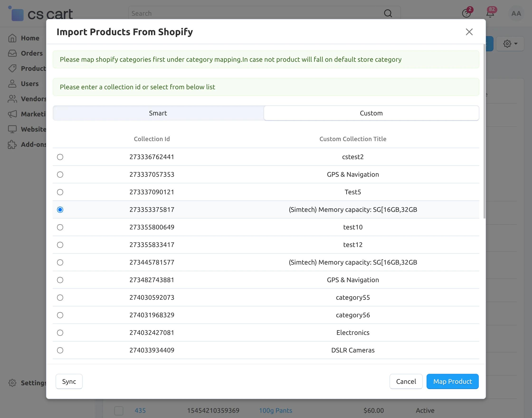Click the Map Product button
This screenshot has height=418, width=532.
click(x=452, y=381)
